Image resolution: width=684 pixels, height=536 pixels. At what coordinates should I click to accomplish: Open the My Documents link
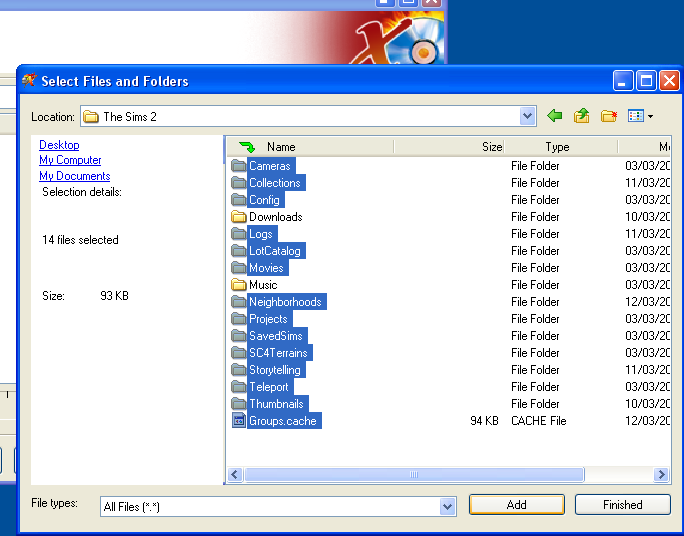[75, 176]
